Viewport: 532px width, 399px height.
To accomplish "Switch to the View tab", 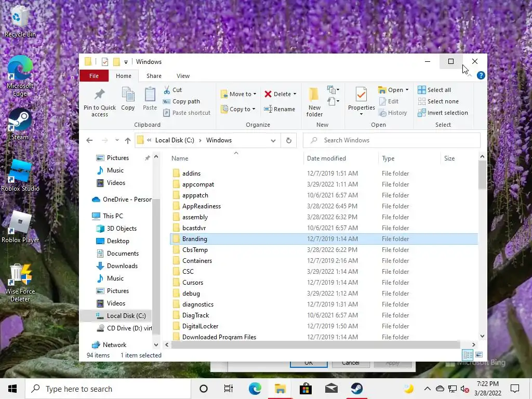I will coord(183,76).
